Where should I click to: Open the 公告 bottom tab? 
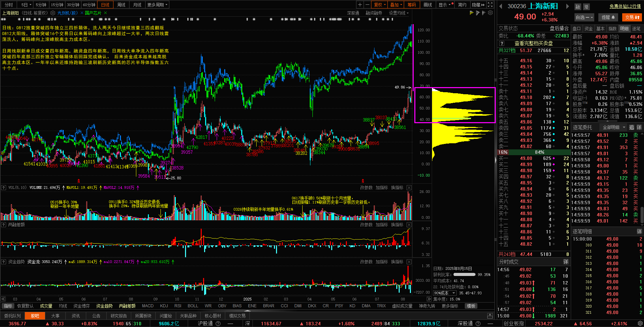tap(96, 316)
